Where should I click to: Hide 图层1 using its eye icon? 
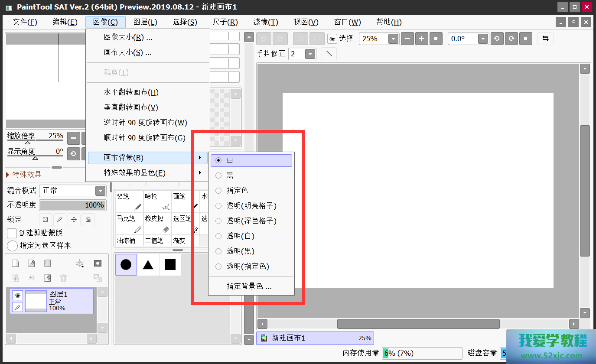click(x=17, y=296)
